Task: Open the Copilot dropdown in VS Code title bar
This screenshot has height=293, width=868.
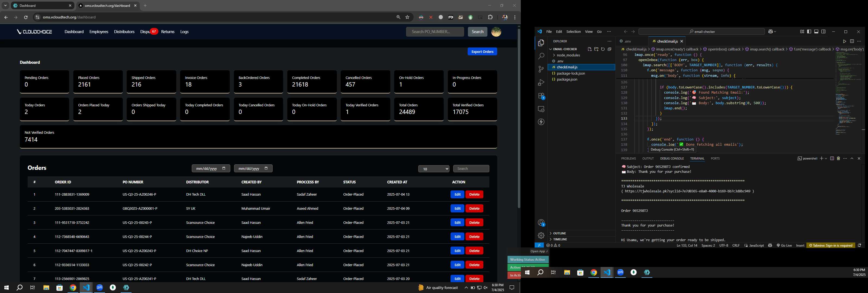Action: 775,32
